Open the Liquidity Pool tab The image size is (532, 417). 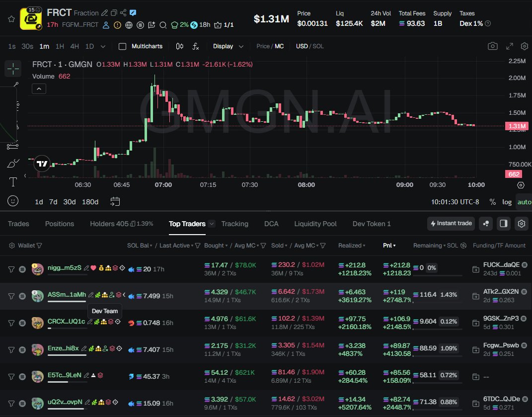315,224
